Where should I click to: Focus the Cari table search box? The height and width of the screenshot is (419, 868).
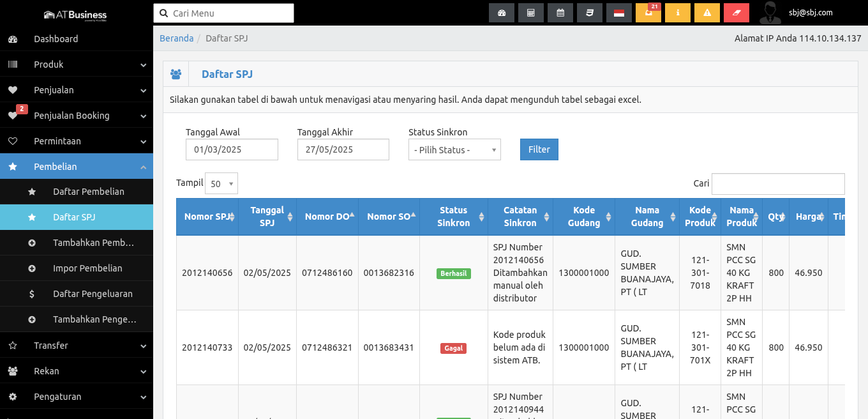pos(778,183)
